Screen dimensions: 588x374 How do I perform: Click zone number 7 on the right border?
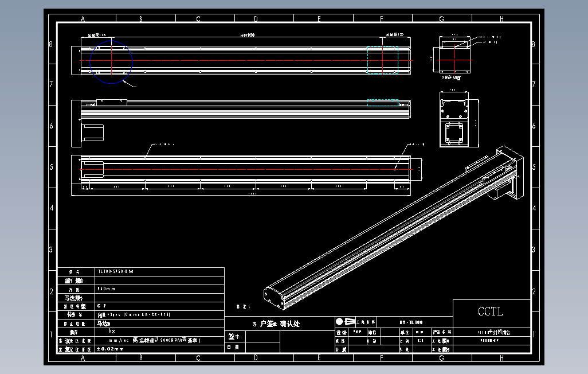[x=534, y=84]
